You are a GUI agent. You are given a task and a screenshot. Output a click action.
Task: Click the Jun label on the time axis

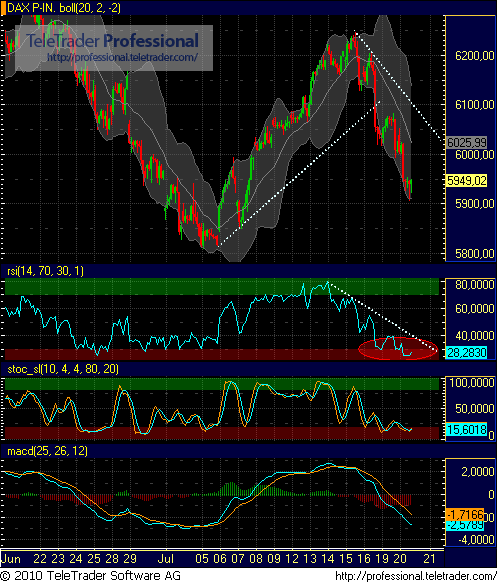click(10, 559)
